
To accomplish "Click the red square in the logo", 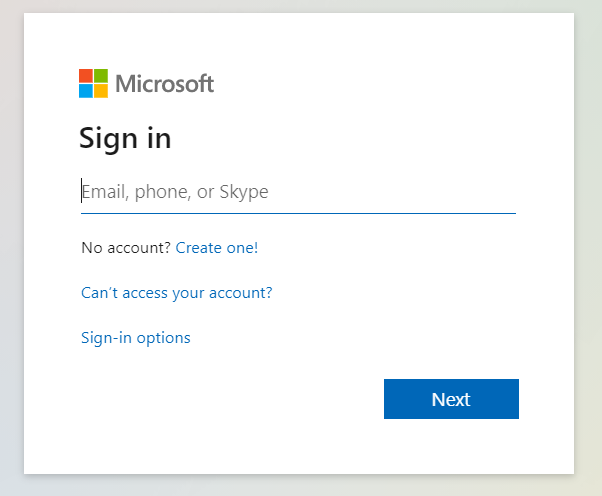I will (x=86, y=76).
